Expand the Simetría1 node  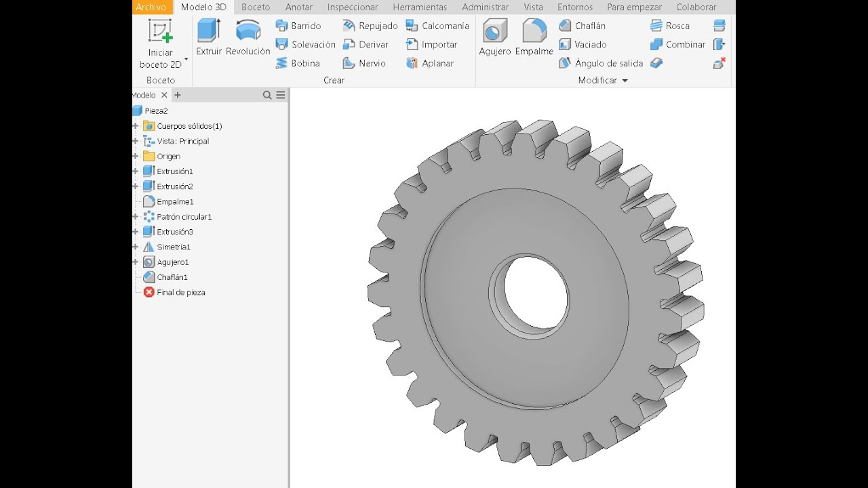pyautogui.click(x=136, y=247)
